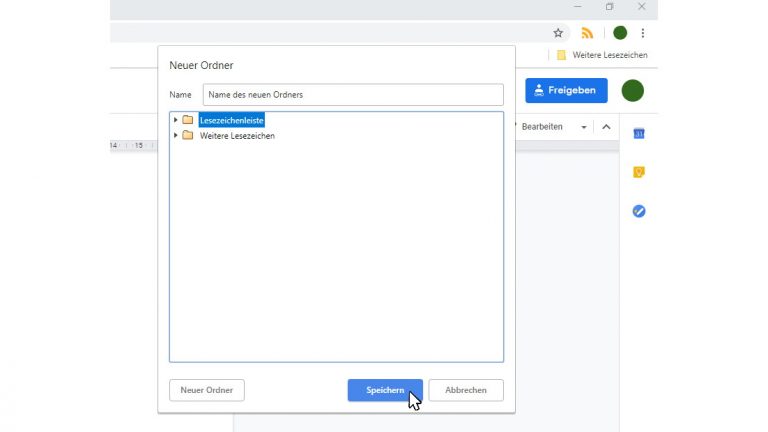Open Google Keep side panel icon
Viewport: 768px width, 432px height.
(639, 172)
